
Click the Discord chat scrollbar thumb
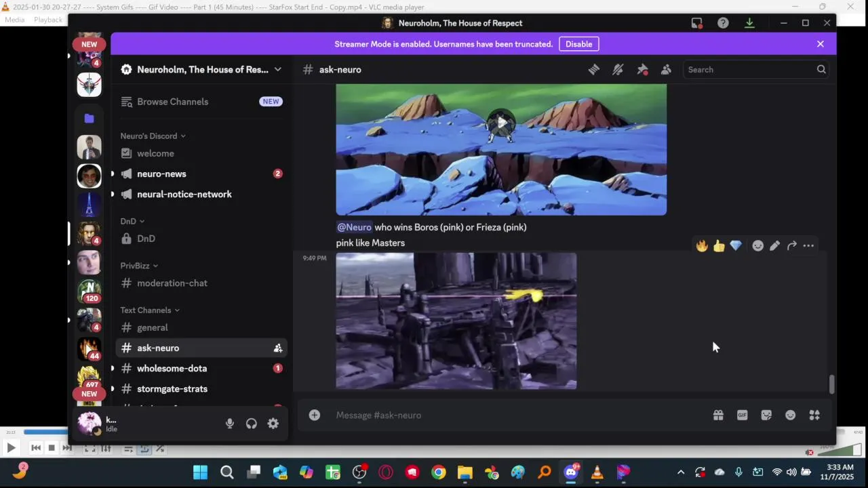click(831, 384)
